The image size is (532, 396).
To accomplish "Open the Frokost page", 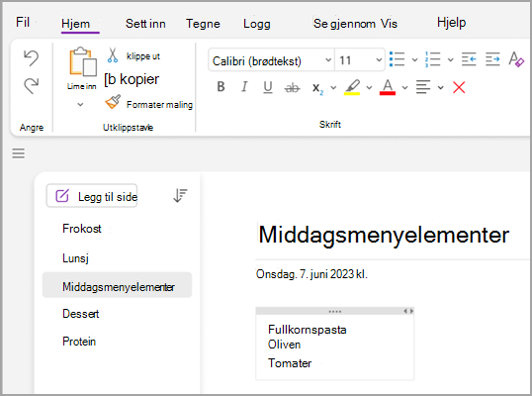I will (x=82, y=229).
